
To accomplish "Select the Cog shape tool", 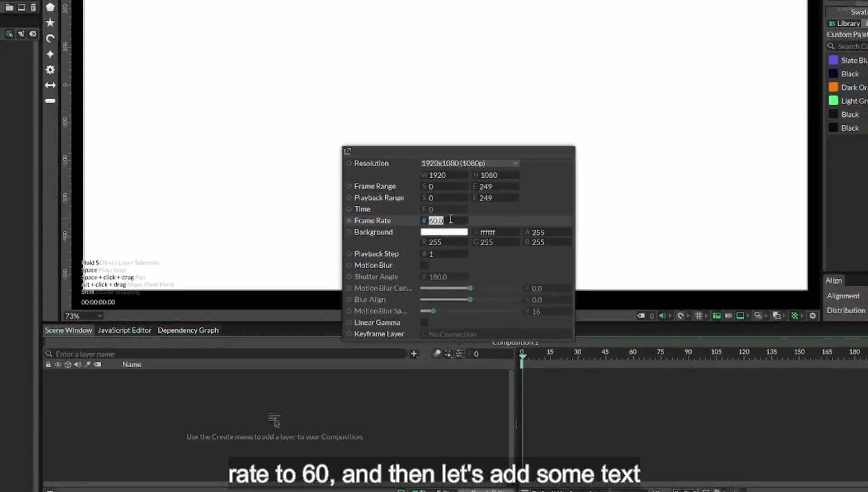I will (x=50, y=70).
